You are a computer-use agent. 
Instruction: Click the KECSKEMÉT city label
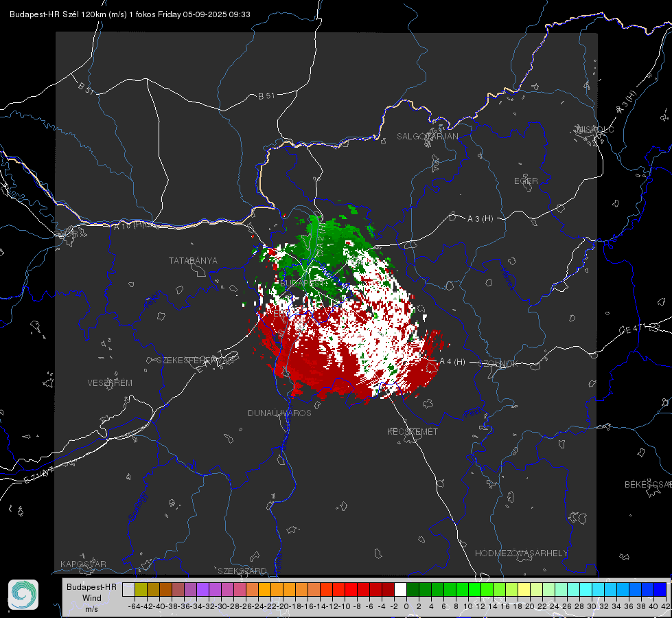(x=413, y=431)
